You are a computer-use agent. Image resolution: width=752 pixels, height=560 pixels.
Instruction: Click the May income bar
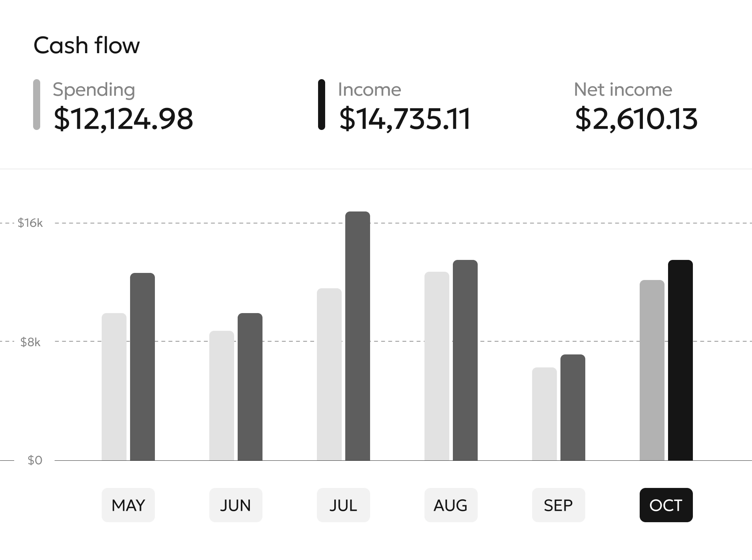[142, 367]
